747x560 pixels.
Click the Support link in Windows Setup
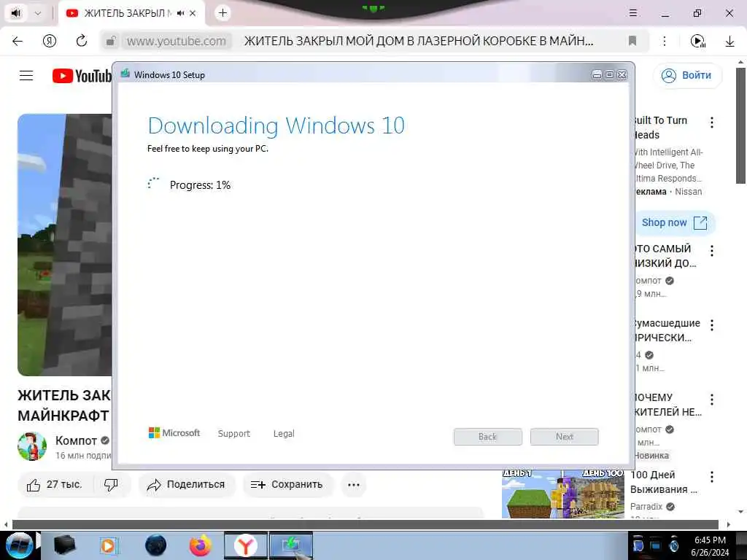point(234,433)
